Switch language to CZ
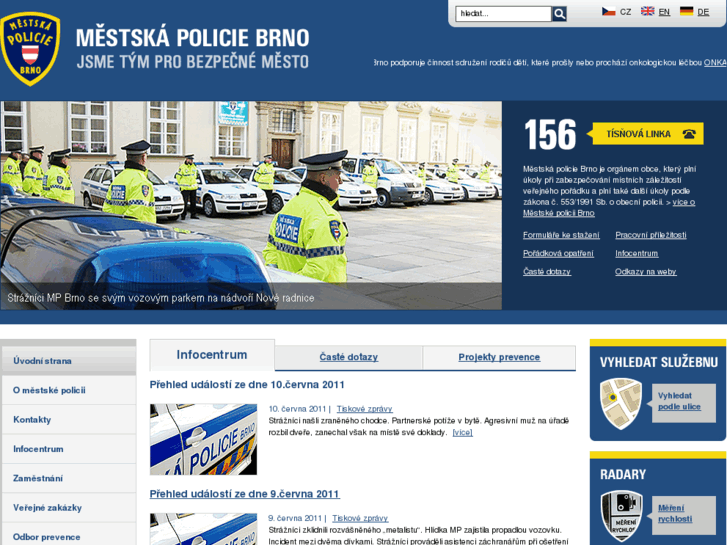 click(x=625, y=12)
